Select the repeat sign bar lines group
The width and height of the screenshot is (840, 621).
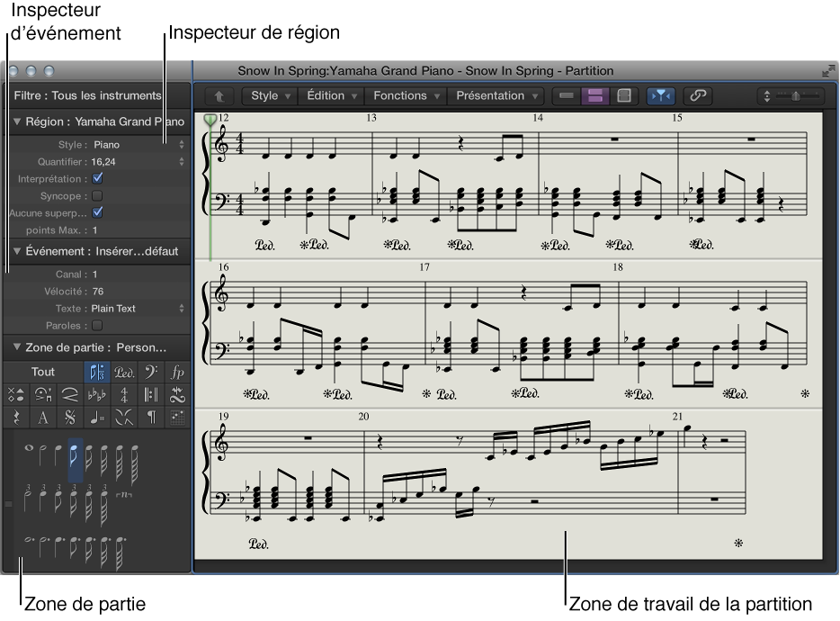coord(151,394)
